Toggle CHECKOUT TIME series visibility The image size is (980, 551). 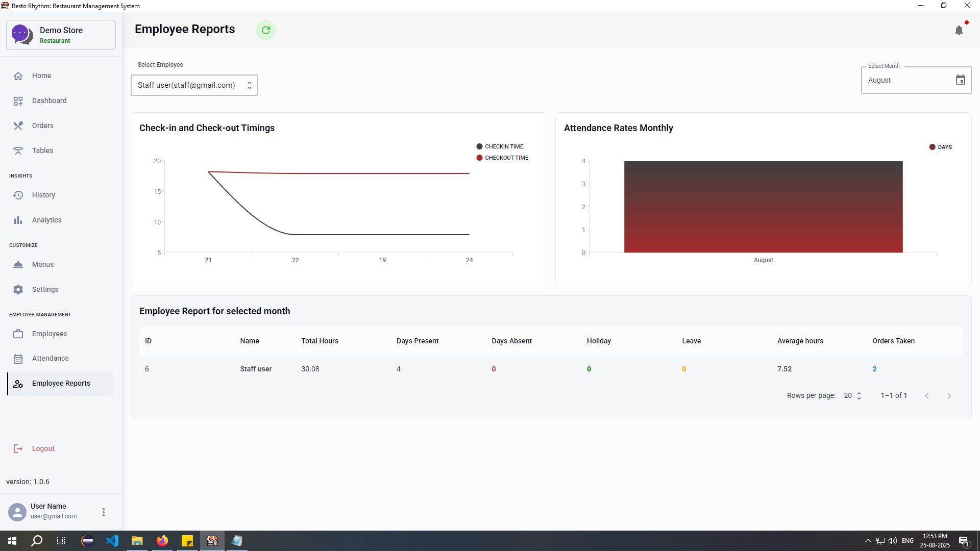(502, 158)
